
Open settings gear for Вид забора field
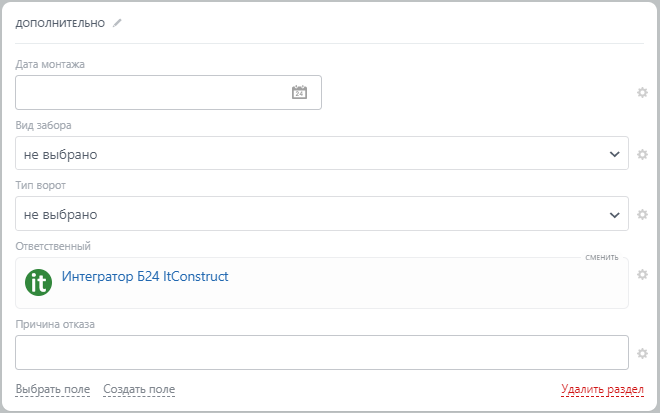(643, 154)
